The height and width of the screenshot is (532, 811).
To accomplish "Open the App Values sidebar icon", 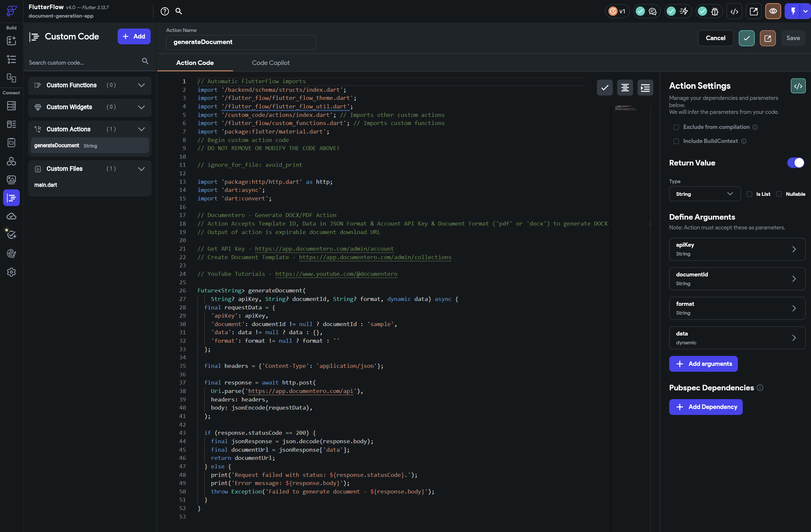I will [11, 142].
